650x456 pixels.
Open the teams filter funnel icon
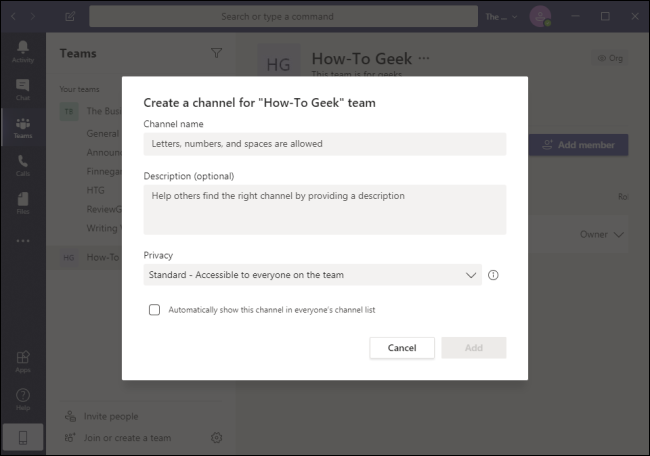[x=217, y=53]
